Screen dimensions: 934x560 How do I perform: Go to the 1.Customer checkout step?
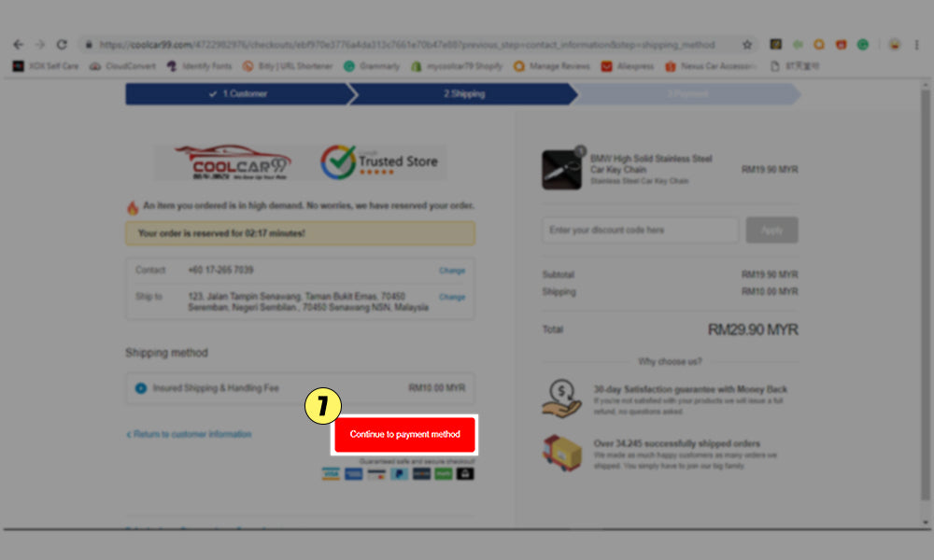(x=238, y=94)
